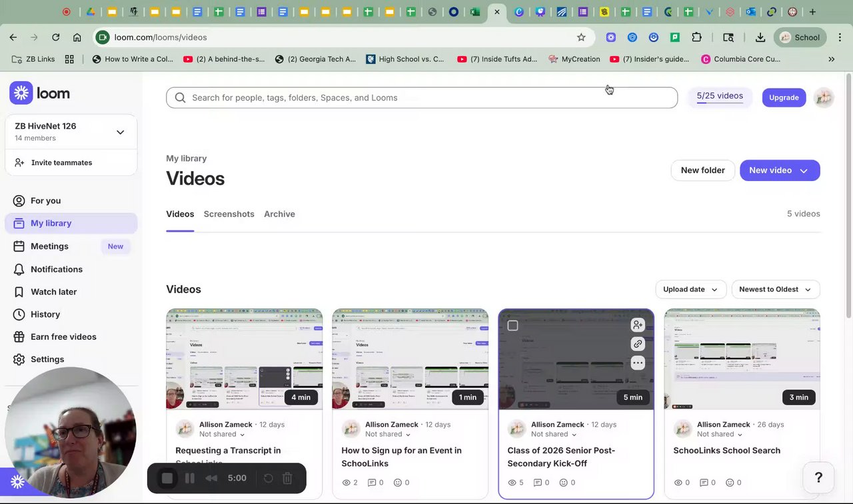Click the 5/25 videos usage indicator

click(720, 97)
